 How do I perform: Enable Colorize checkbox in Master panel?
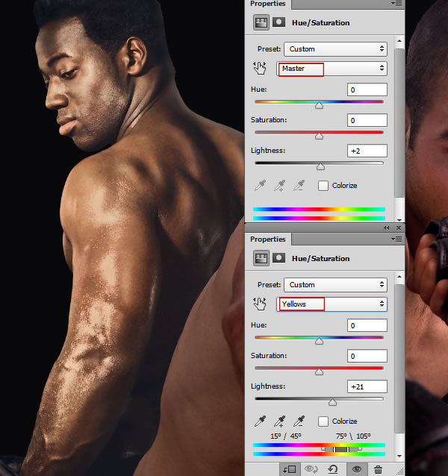(323, 186)
